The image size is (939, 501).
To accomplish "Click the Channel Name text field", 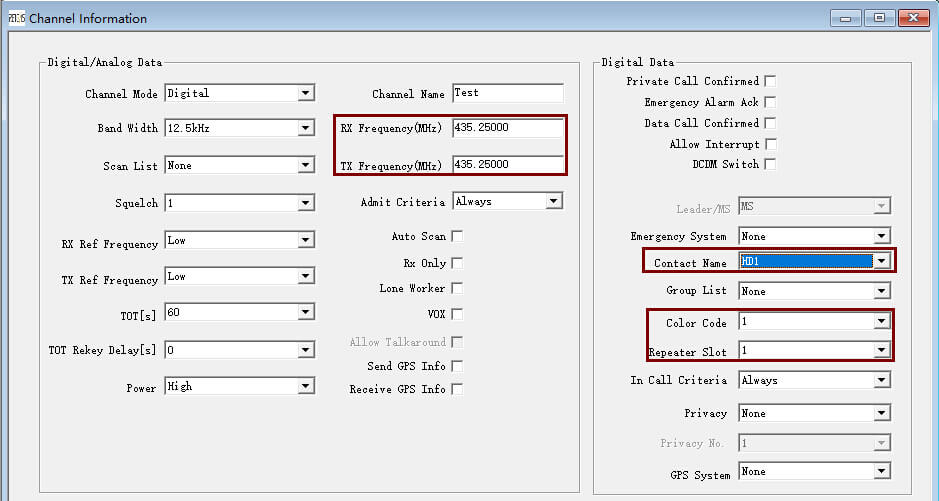I will (507, 93).
